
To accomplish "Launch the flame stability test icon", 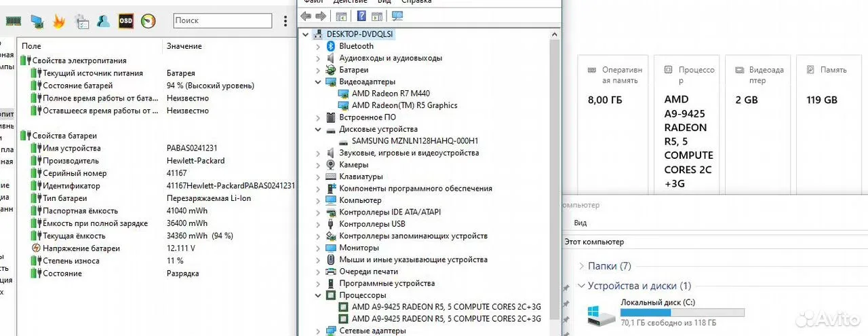I will tap(59, 21).
